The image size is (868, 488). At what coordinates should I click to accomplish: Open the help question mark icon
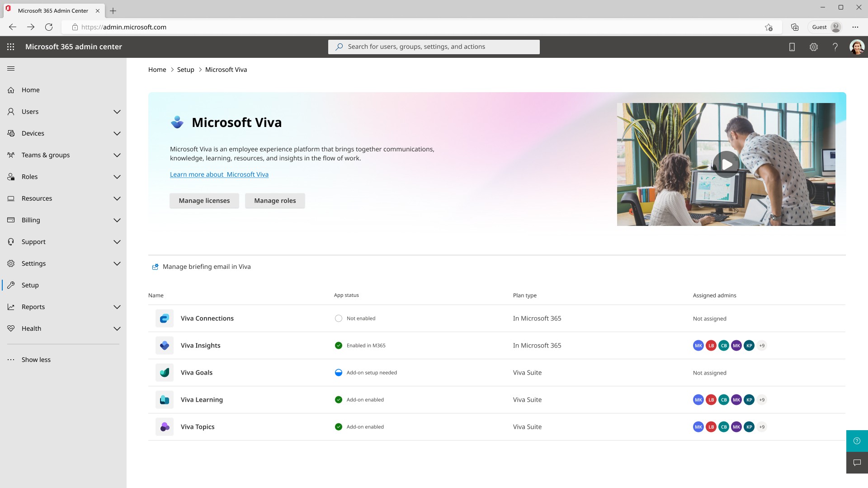[x=835, y=47]
